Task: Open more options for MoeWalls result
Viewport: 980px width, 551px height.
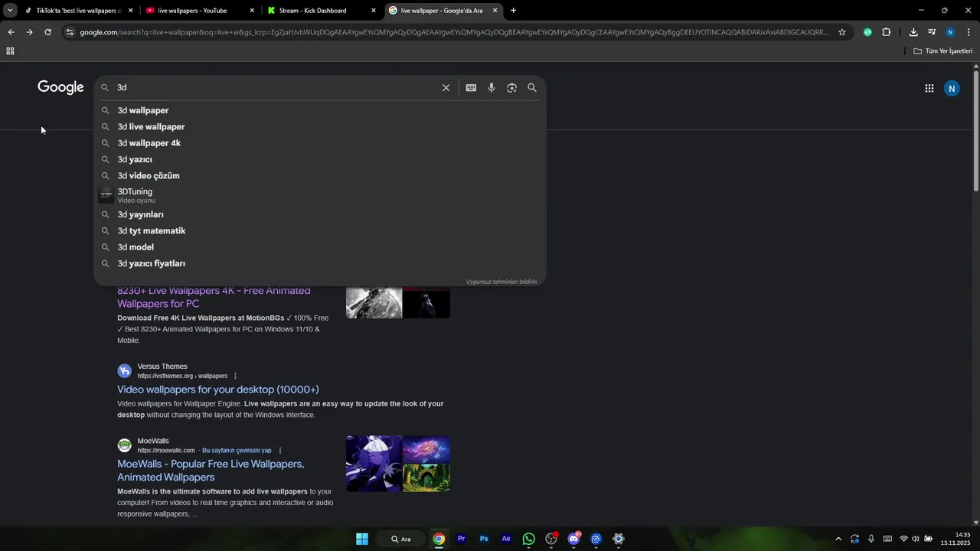Action: [280, 451]
